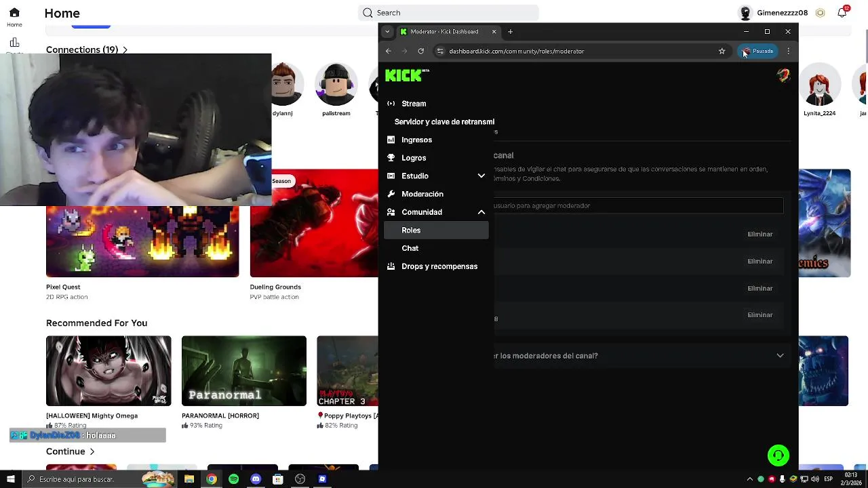The image size is (868, 488).
Task: Click the Continue section arrow
Action: point(92,451)
